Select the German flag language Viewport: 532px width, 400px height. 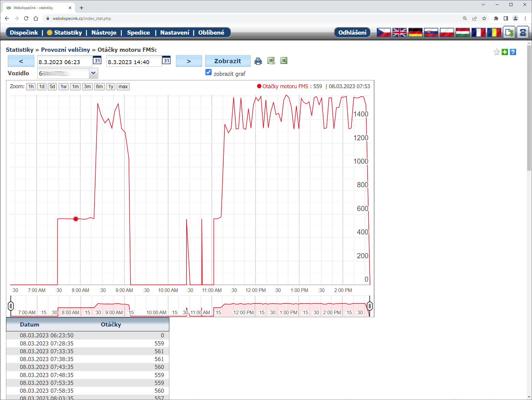[415, 33]
